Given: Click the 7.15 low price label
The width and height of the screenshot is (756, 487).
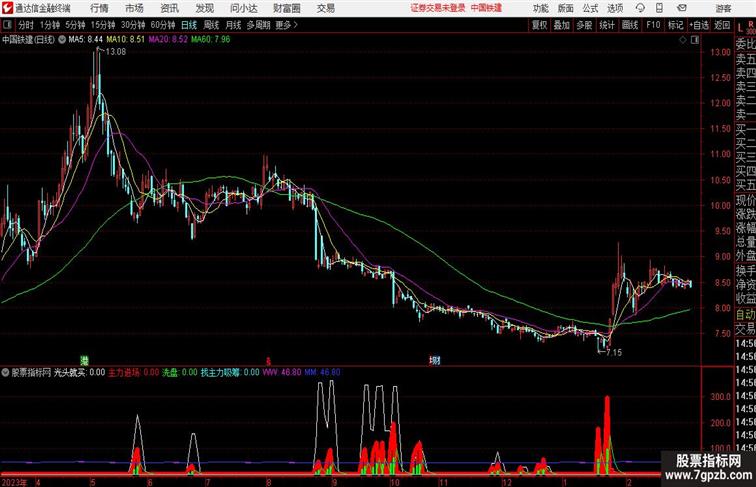Looking at the screenshot, I should tap(614, 352).
